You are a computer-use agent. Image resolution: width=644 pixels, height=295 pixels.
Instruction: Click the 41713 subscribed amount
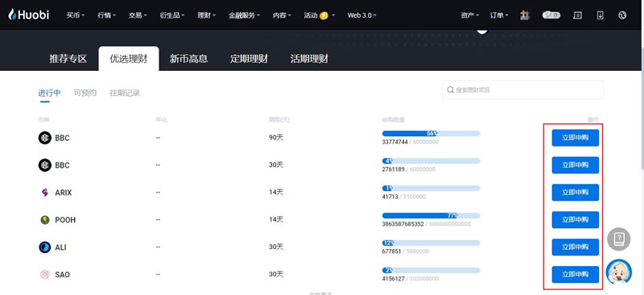pyautogui.click(x=390, y=197)
